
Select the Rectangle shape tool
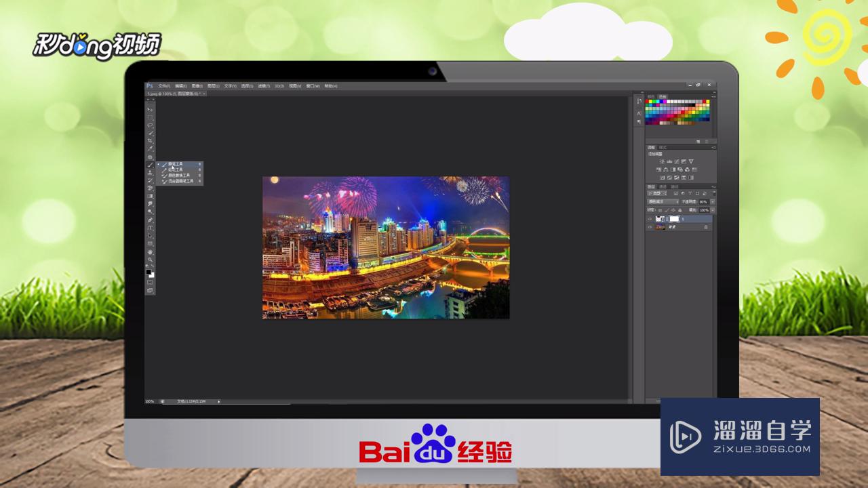[150, 243]
